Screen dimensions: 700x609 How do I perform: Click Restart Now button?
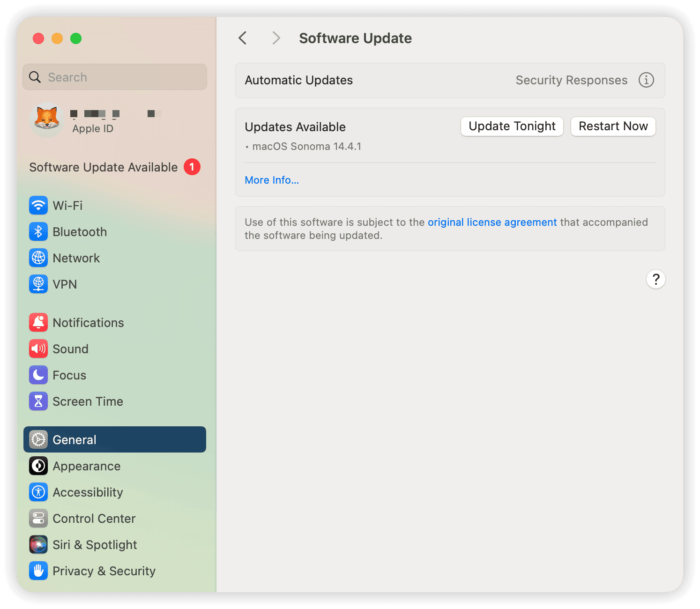613,126
